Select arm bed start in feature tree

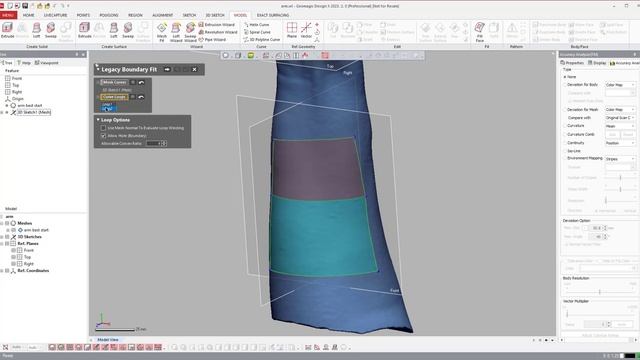point(30,105)
